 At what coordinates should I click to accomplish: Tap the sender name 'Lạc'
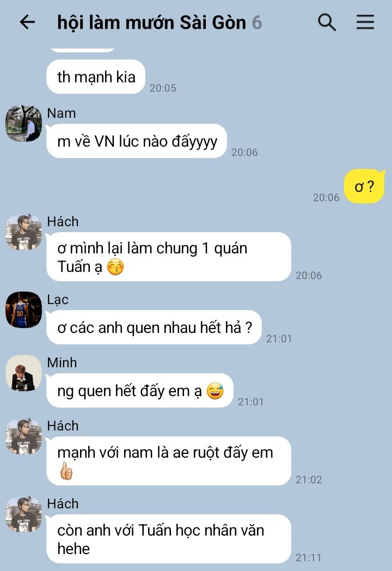click(x=58, y=299)
